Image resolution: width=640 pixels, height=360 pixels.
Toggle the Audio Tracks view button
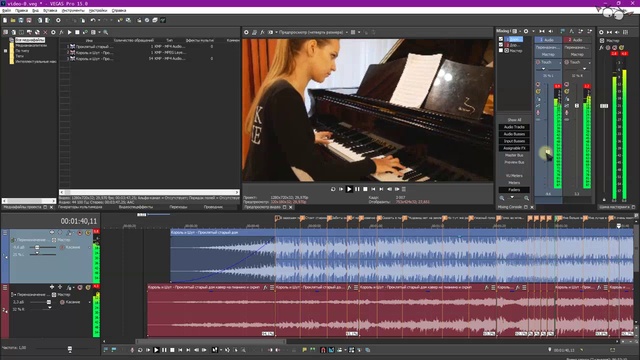click(514, 127)
